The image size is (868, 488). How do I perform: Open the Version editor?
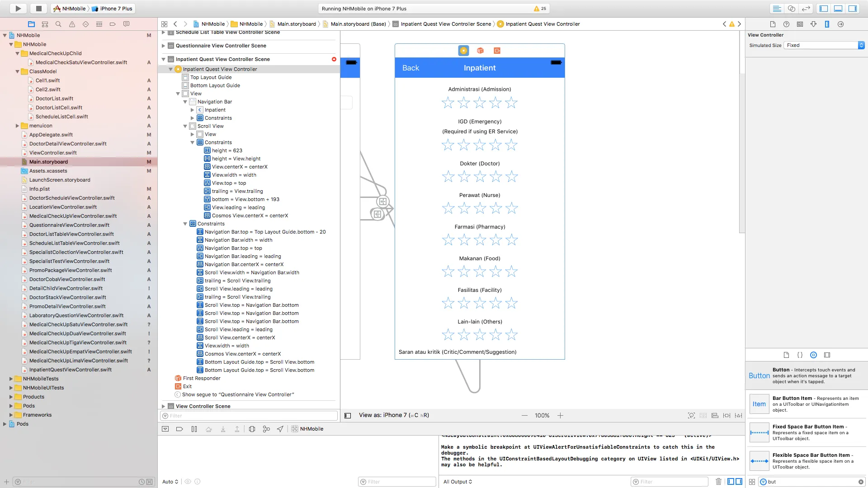806,8
